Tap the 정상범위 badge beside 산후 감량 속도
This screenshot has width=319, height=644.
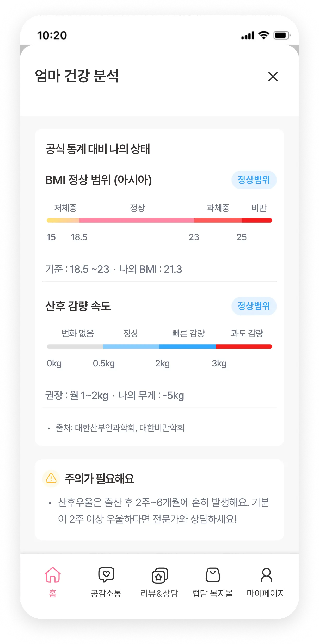[254, 306]
